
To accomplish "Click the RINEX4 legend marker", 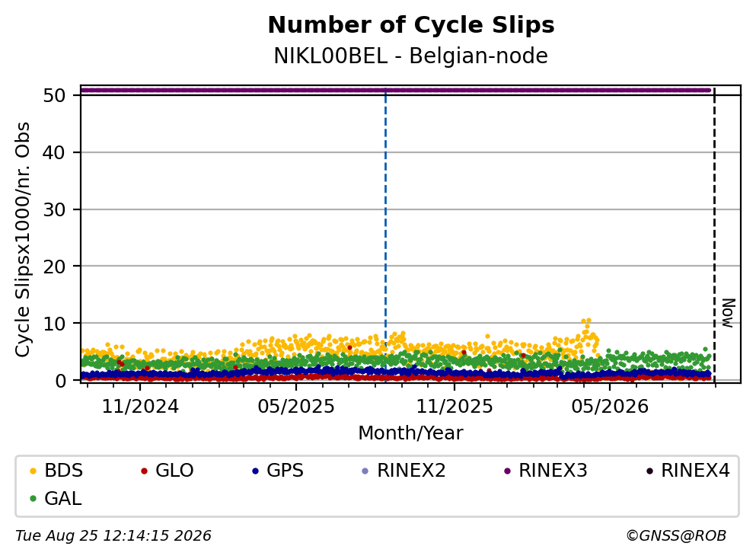I will coord(649,471).
